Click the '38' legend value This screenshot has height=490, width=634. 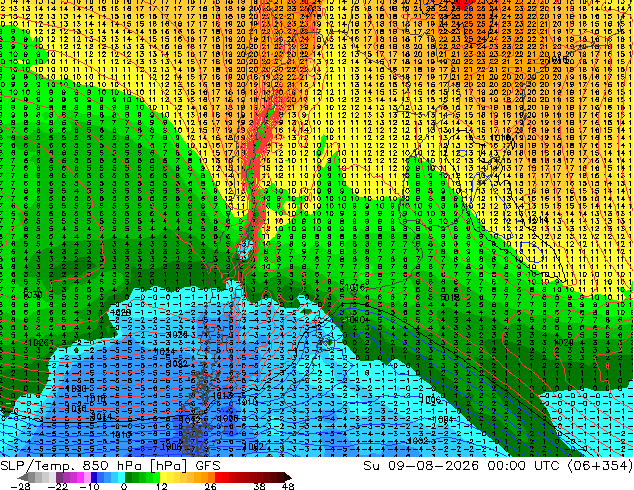(x=259, y=486)
